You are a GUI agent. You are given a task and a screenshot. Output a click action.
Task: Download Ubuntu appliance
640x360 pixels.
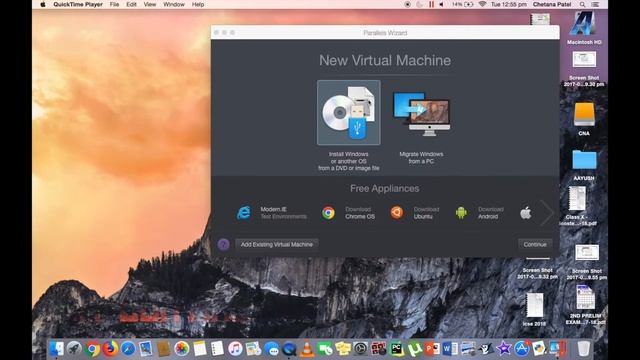click(414, 213)
